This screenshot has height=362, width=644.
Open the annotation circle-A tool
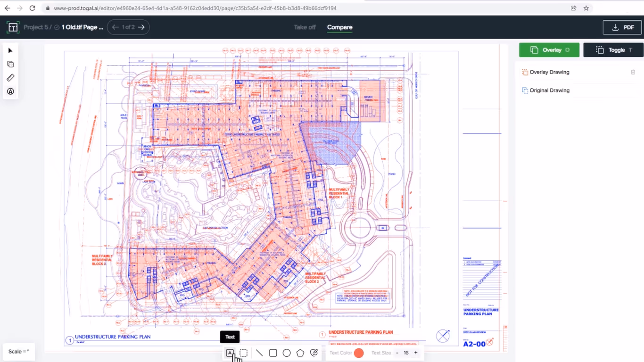(x=10, y=91)
